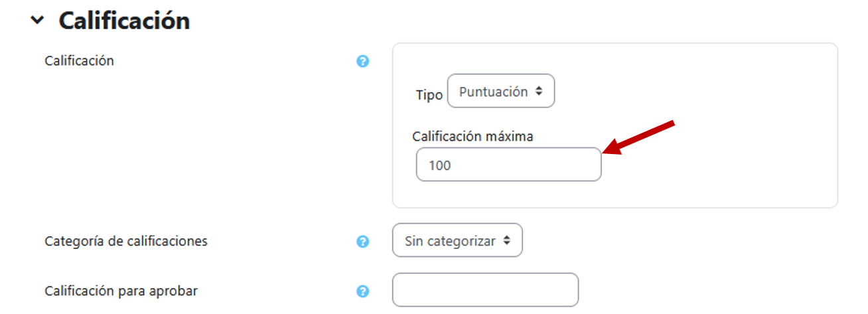Click the value 100 in maximum grade
This screenshot has height=314, width=868.
coord(440,165)
